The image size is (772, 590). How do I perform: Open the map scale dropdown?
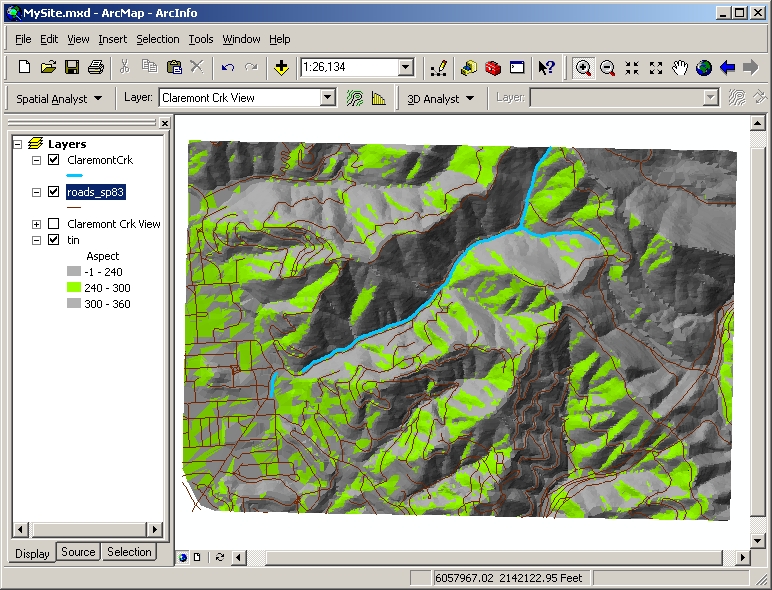point(405,68)
